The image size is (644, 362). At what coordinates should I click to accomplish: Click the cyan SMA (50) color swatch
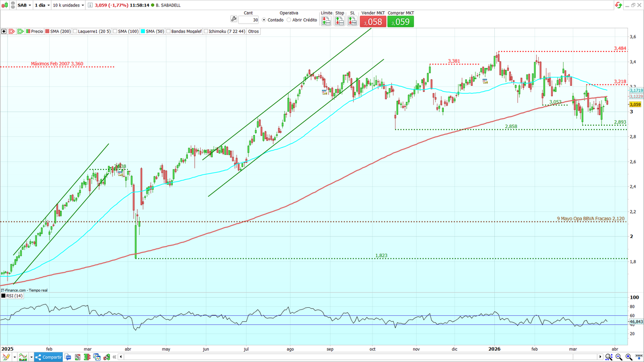click(x=143, y=31)
